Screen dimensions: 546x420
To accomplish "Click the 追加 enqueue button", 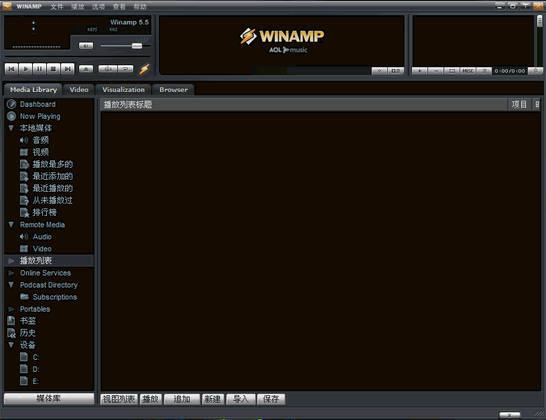I will (x=182, y=399).
